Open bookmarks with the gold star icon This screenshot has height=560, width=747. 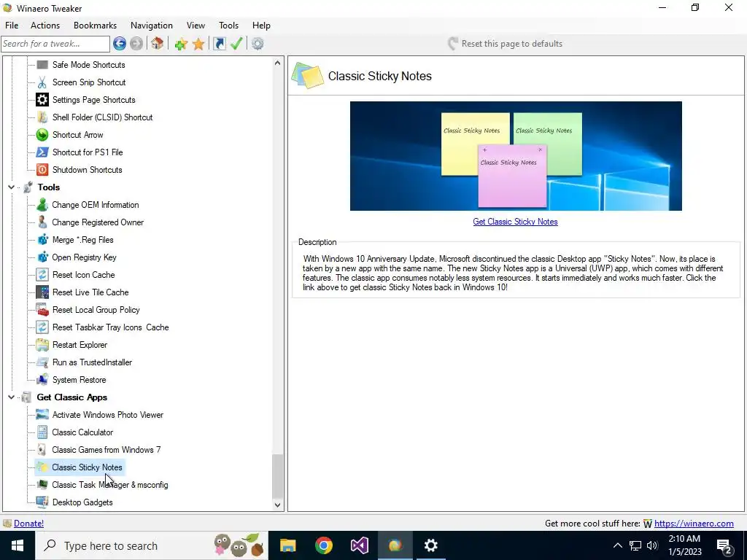198,44
